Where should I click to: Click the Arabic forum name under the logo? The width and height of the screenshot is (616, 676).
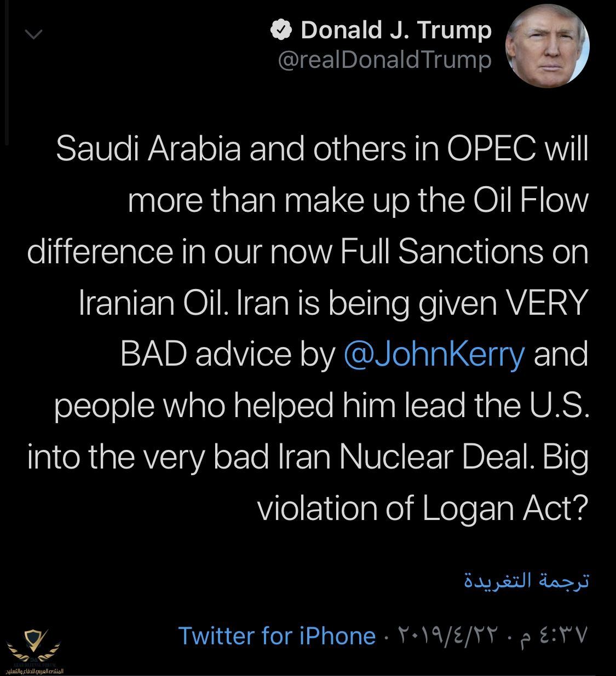(x=34, y=671)
